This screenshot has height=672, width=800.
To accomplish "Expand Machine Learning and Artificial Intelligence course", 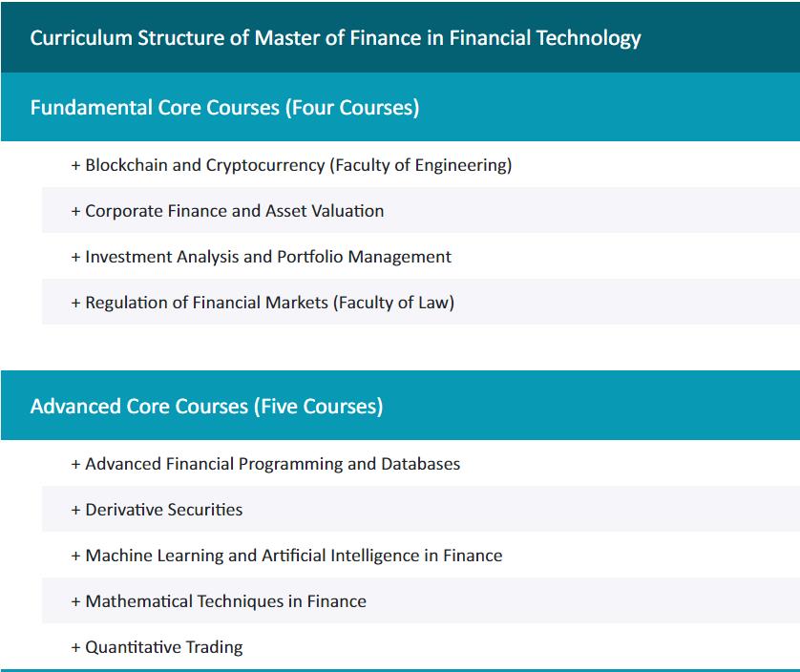I will click(293, 556).
